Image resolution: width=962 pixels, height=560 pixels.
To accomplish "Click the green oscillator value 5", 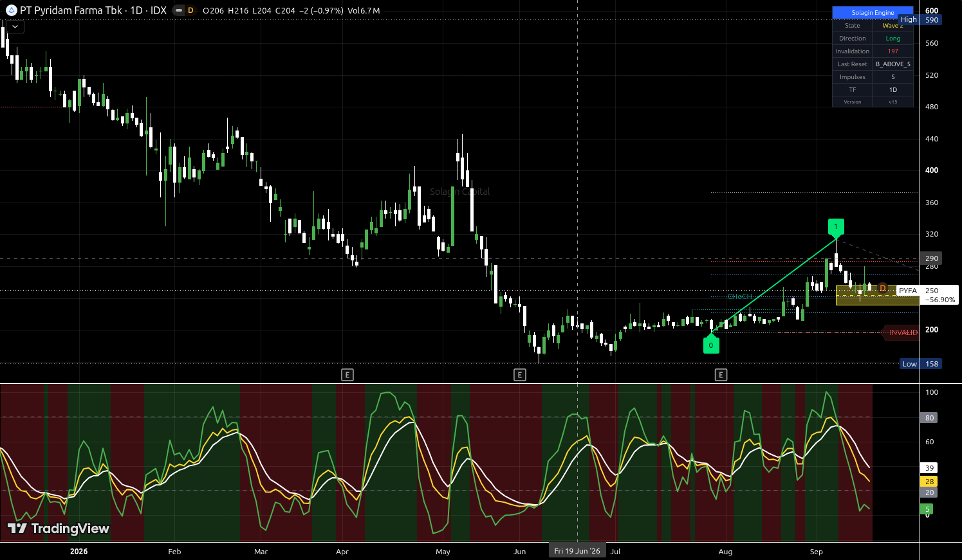I will tap(927, 509).
